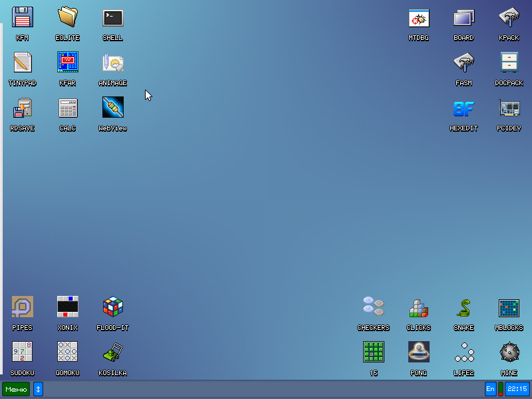The height and width of the screenshot is (399, 532).
Task: Launch the FASM assembler icon
Action: 464,63
